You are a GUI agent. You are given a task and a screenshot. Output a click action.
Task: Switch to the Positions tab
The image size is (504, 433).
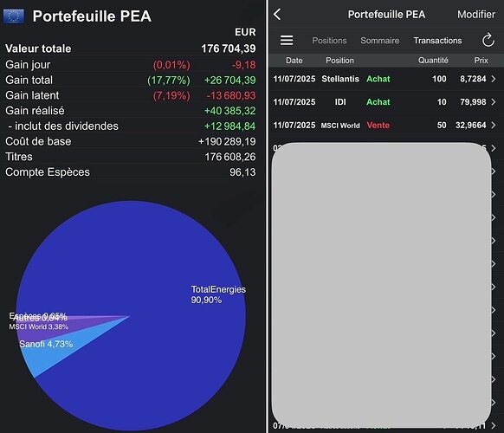click(x=329, y=41)
